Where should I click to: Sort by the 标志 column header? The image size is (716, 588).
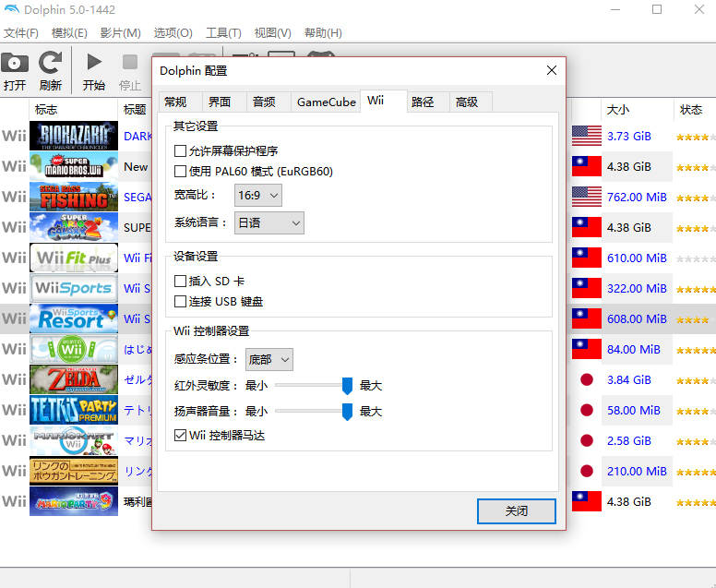point(74,110)
